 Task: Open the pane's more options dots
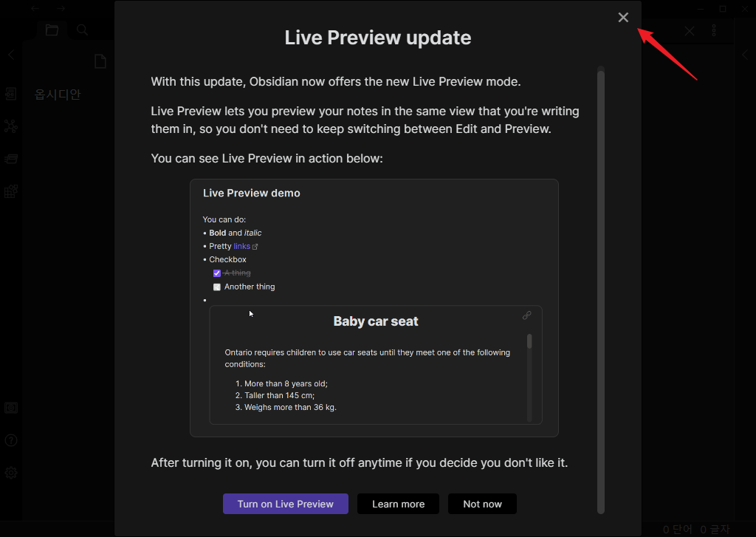(714, 31)
